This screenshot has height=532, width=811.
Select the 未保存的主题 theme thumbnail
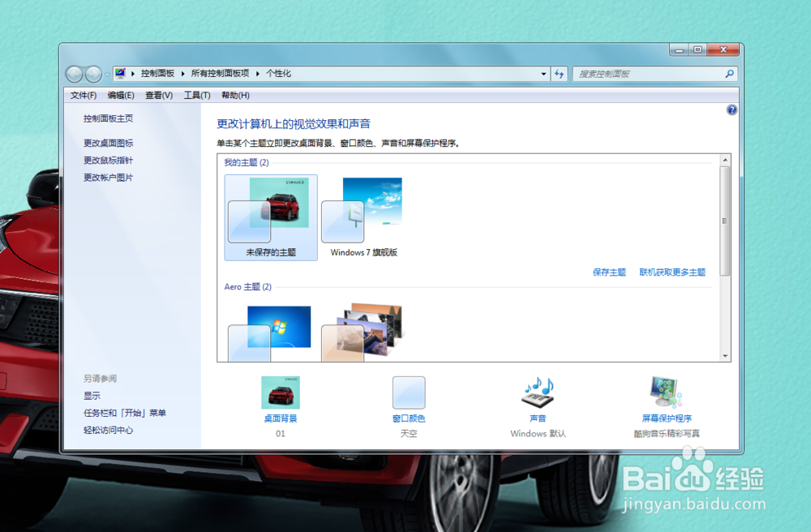(x=271, y=217)
